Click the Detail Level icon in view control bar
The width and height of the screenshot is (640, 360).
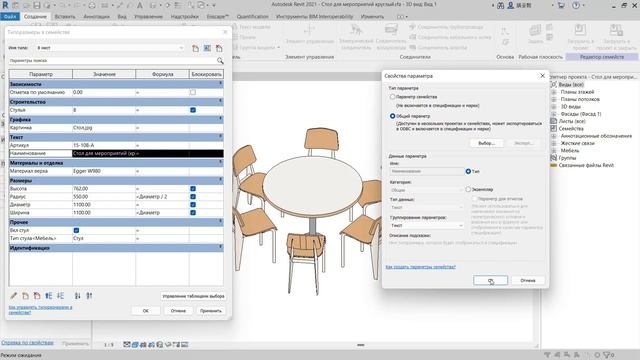click(x=127, y=344)
